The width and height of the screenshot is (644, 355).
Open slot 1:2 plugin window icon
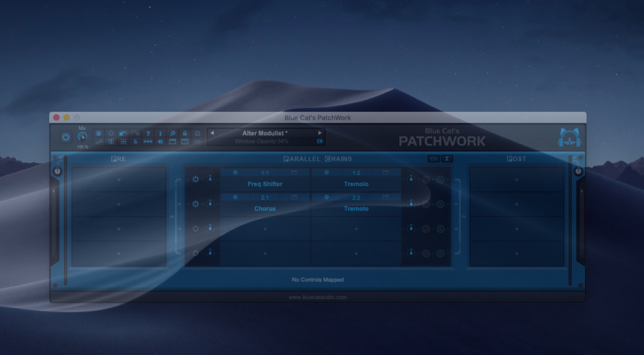click(x=386, y=172)
